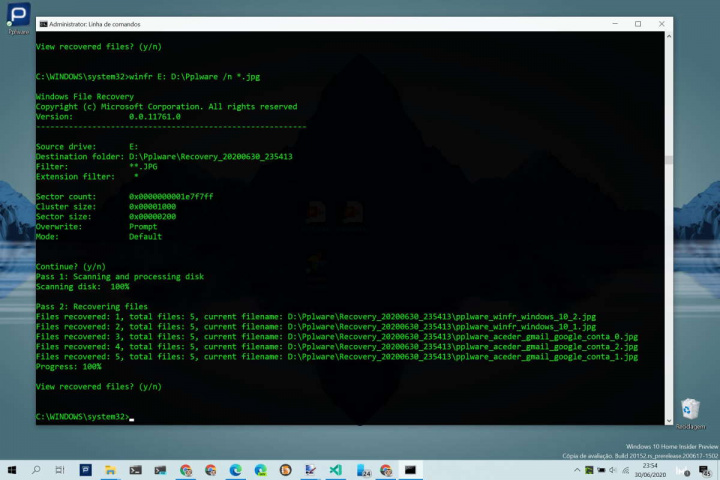Viewport: 720px width, 480px height.
Task: Open the blue Pplware app in the taskbar
Action: pos(86,469)
